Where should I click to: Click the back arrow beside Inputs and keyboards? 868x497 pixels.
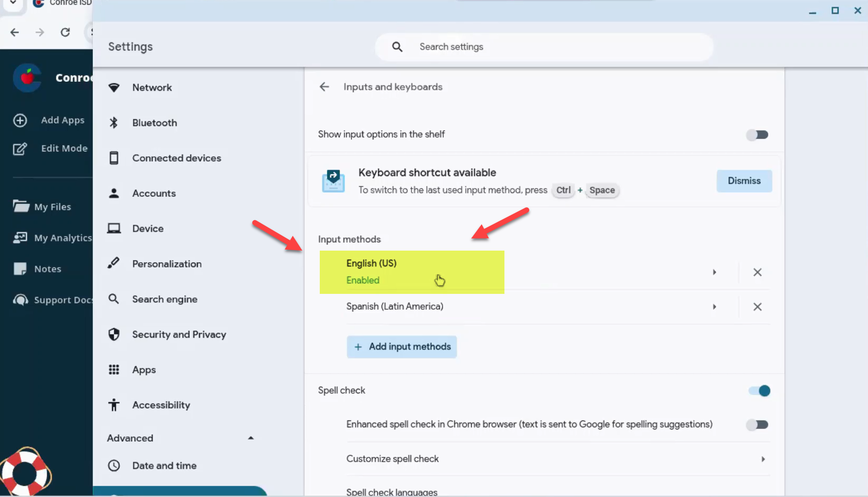324,87
